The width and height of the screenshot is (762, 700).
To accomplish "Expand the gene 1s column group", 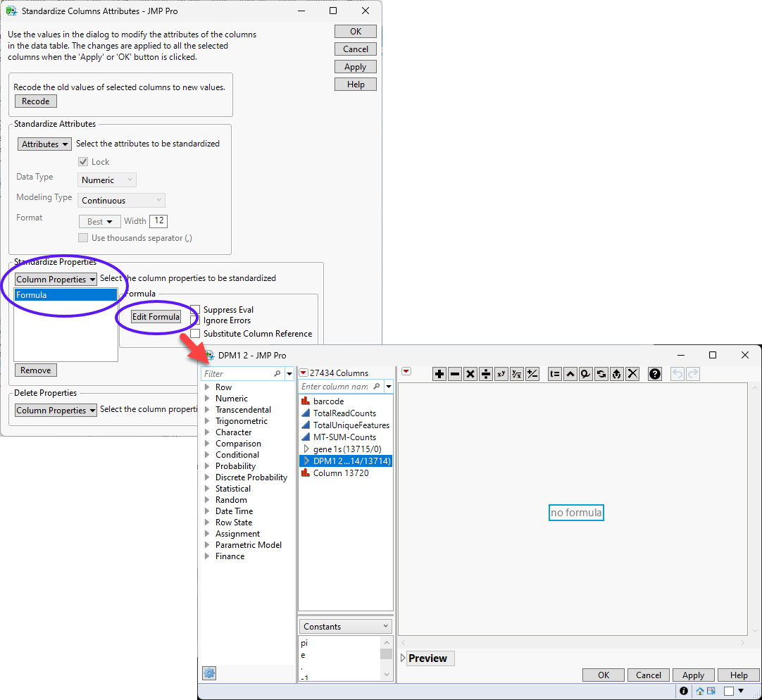I will [306, 449].
